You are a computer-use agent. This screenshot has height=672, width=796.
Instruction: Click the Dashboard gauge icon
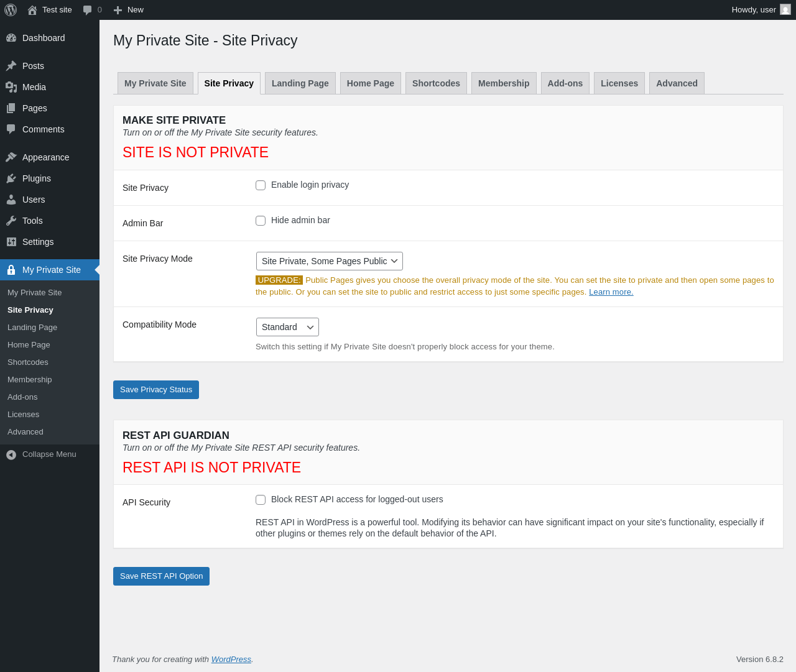point(11,38)
